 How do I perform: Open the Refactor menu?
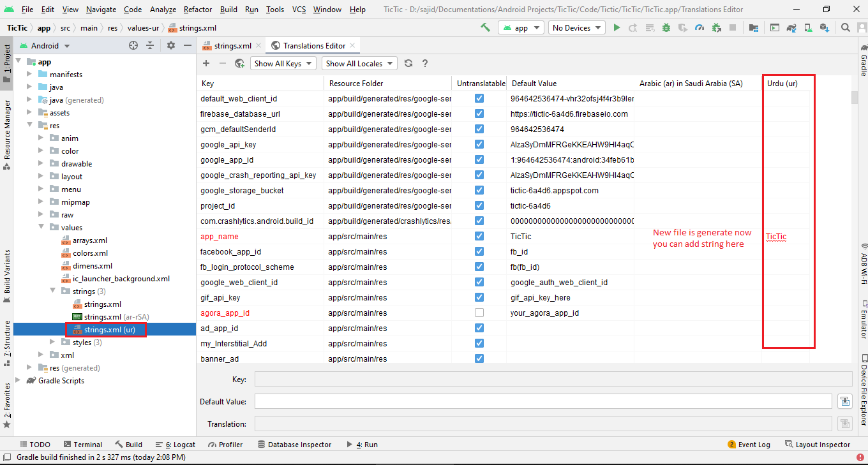click(x=198, y=10)
